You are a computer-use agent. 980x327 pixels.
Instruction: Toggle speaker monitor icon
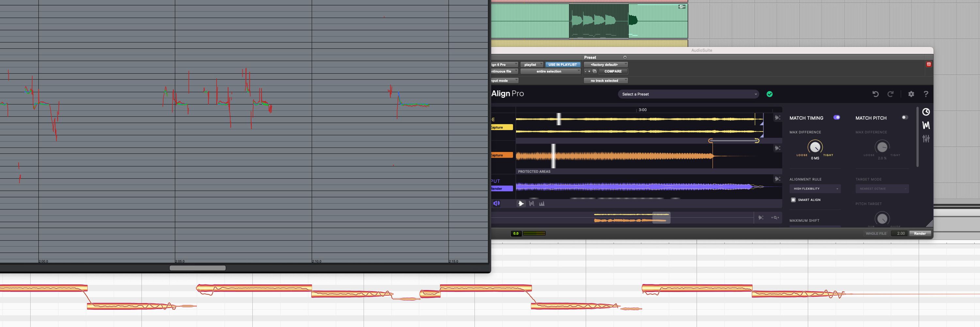click(497, 203)
